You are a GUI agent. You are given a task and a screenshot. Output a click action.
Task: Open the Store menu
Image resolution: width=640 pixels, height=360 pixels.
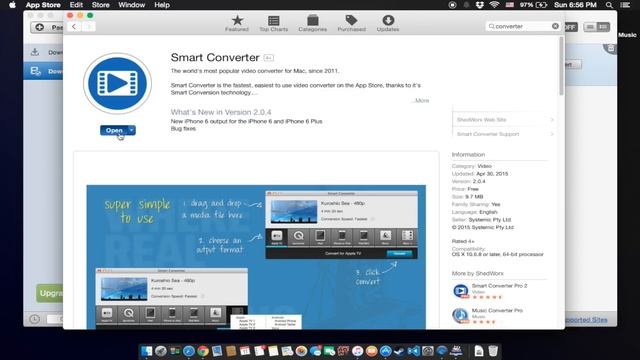pos(100,5)
